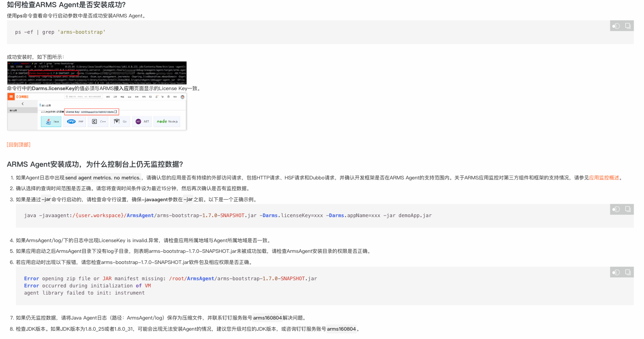644x339 pixels.
Task: Click list item 5 about missing log子目录
Action: tap(194, 251)
